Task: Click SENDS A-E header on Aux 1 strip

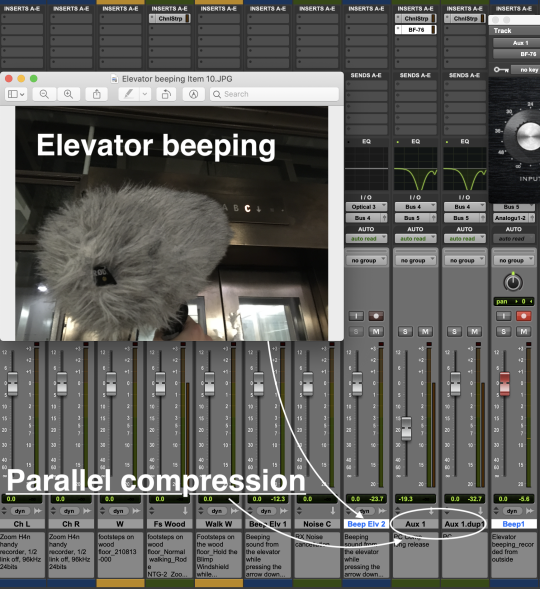Action: point(415,76)
